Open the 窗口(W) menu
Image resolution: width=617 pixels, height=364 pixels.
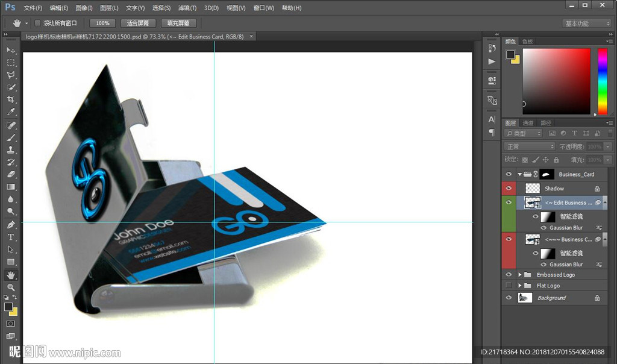click(x=264, y=8)
